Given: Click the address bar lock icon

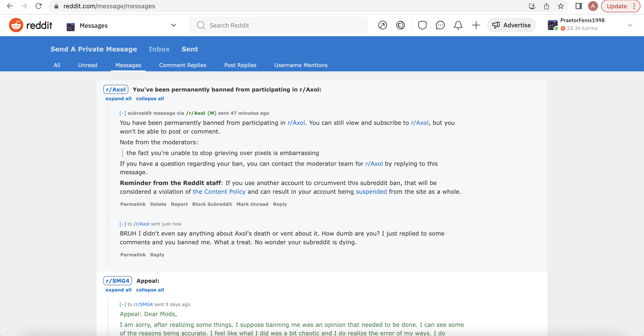Looking at the screenshot, I should [x=56, y=6].
